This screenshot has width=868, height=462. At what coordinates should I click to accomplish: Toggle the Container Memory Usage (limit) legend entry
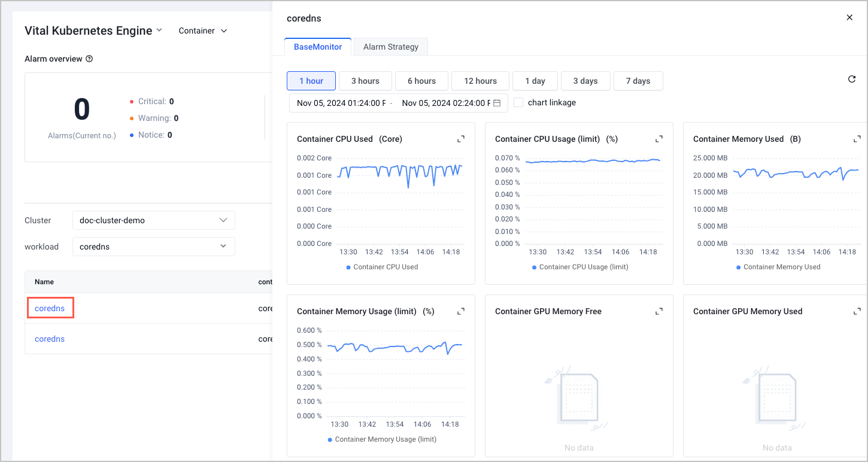[x=382, y=439]
